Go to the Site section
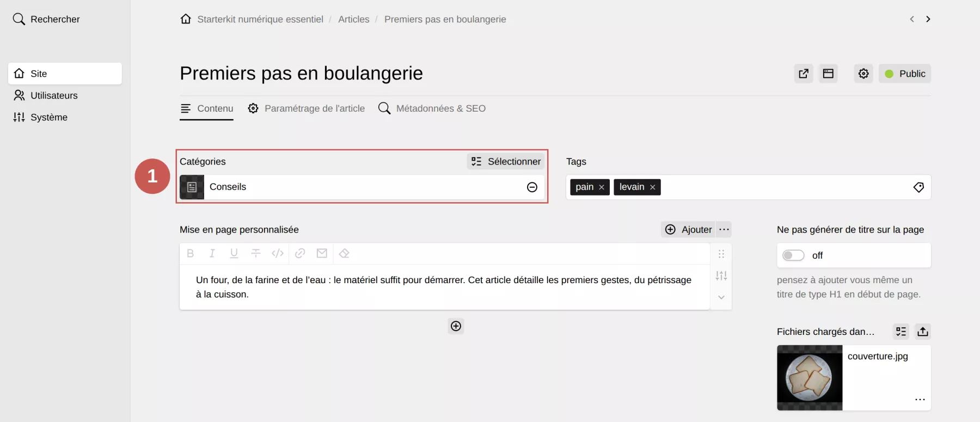This screenshot has width=980, height=422. click(x=65, y=74)
